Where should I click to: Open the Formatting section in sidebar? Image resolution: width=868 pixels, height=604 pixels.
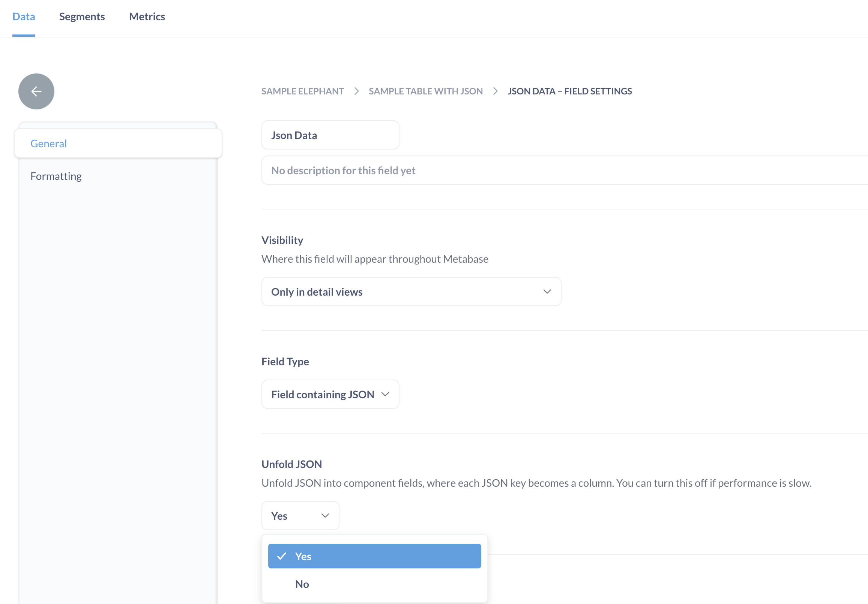point(56,176)
